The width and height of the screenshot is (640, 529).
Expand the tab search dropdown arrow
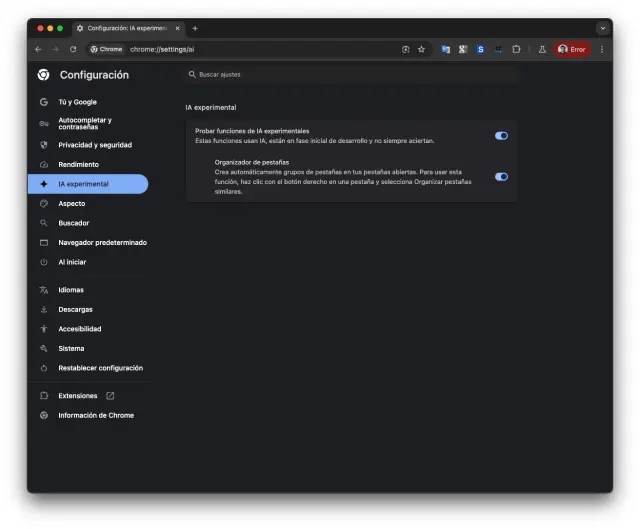[x=602, y=28]
